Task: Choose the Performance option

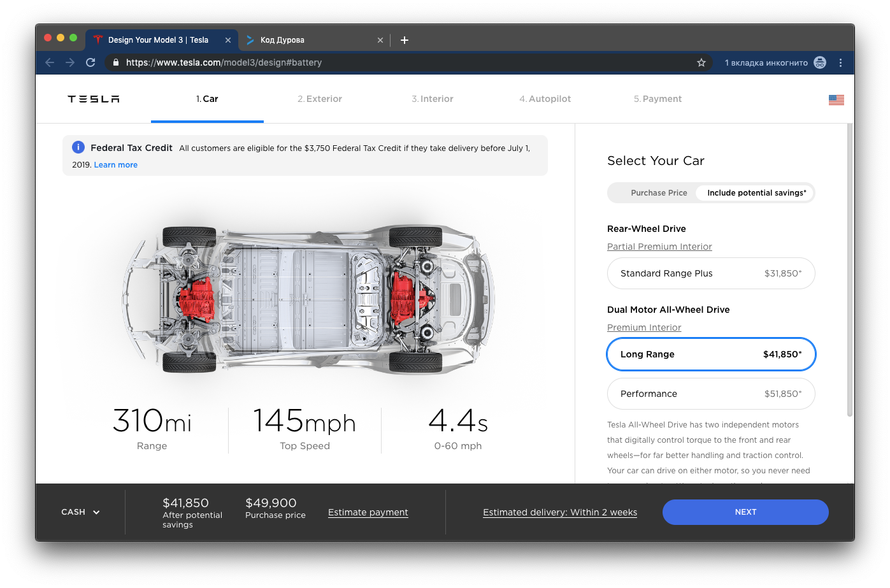Action: tap(711, 394)
